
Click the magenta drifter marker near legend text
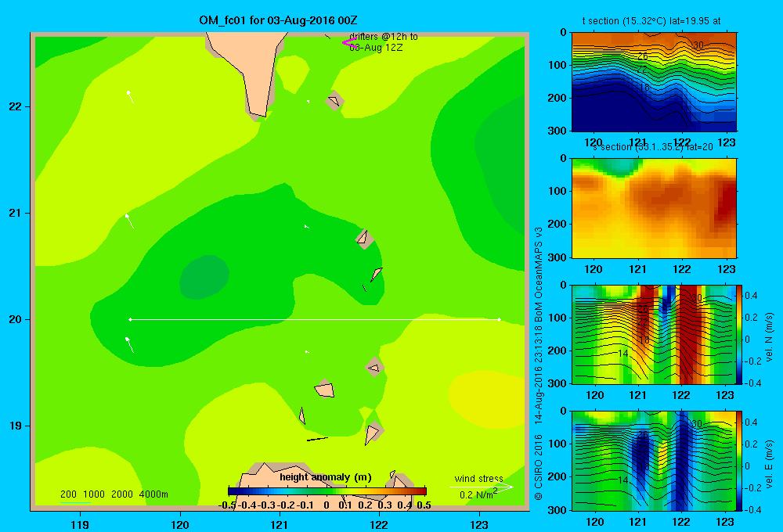pyautogui.click(x=349, y=42)
